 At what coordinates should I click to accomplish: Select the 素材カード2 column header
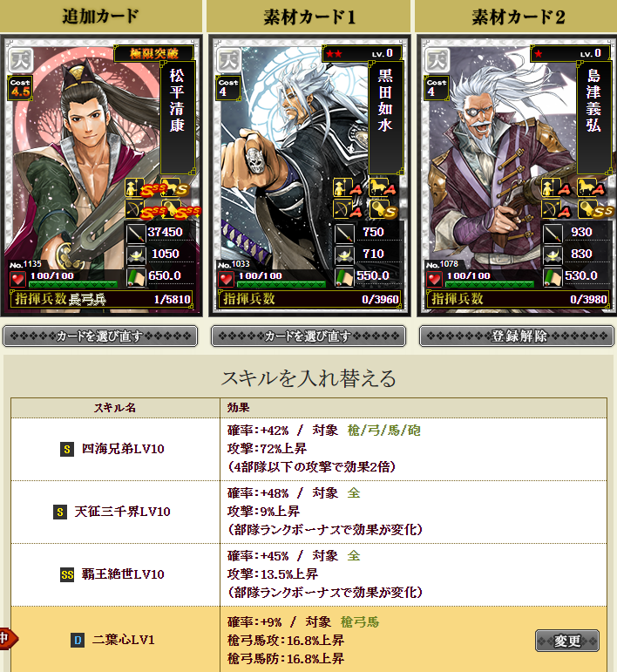coord(517,17)
